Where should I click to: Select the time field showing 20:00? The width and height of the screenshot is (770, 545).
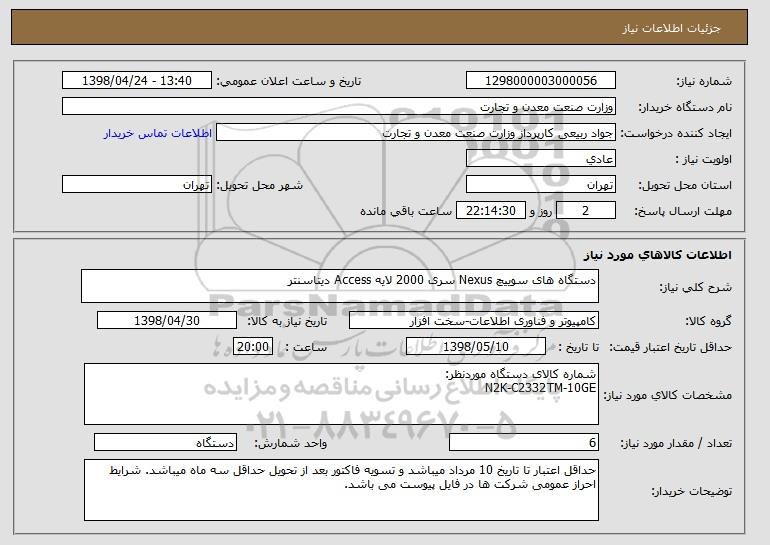(253, 347)
